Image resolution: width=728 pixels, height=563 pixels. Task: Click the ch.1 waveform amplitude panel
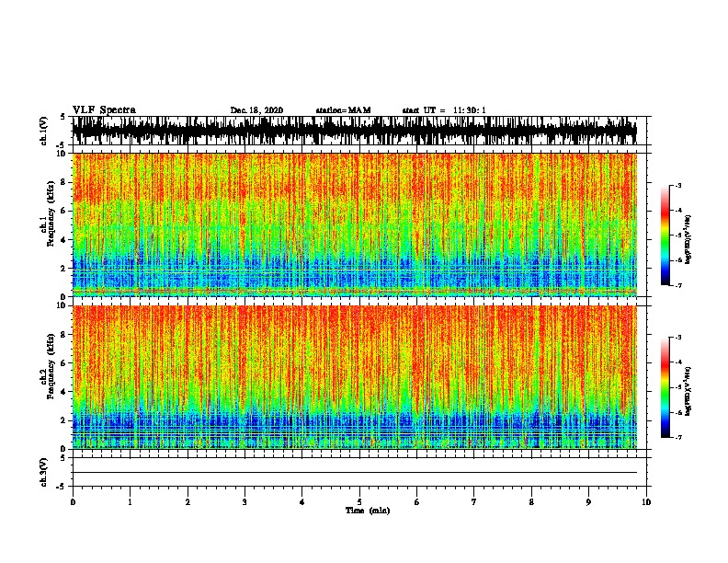[359, 131]
